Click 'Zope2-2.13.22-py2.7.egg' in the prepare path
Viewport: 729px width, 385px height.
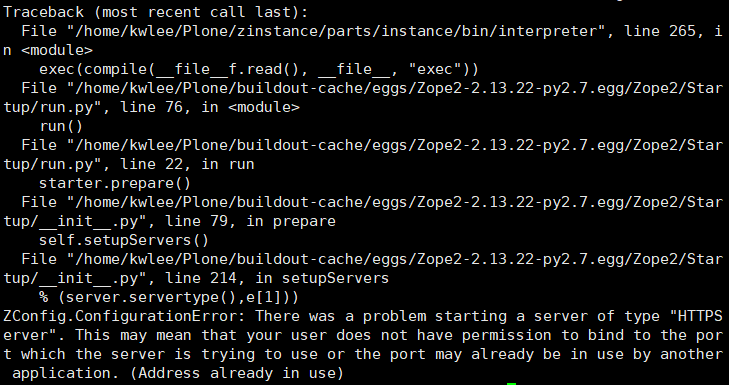pyautogui.click(x=520, y=202)
